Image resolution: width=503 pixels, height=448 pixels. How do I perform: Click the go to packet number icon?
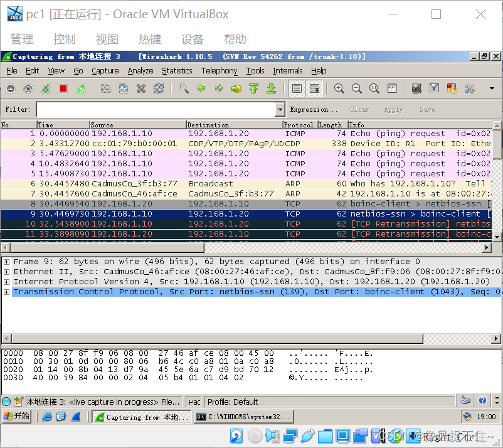click(236, 88)
